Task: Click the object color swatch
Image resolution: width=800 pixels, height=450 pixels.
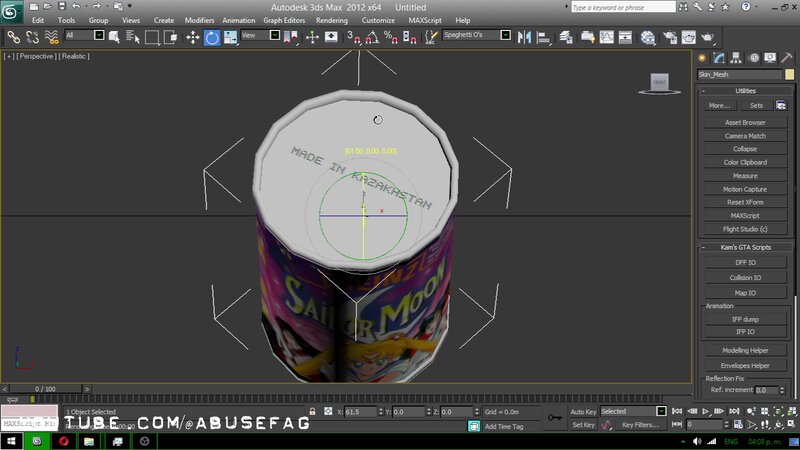Action: [x=790, y=74]
